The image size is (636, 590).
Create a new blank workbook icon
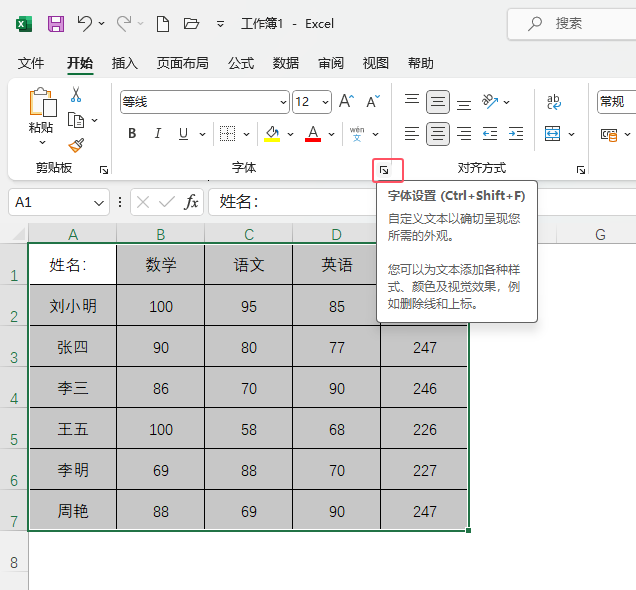point(163,24)
